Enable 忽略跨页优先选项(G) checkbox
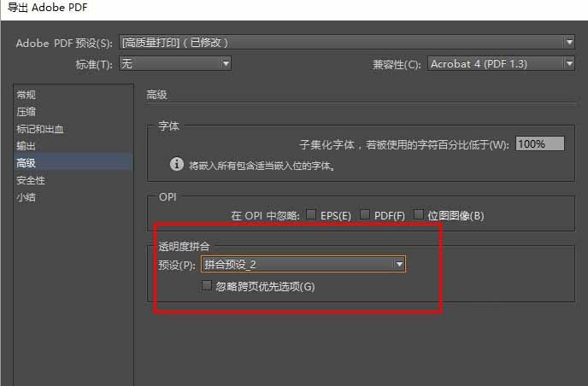Image resolution: width=588 pixels, height=386 pixels. 207,285
